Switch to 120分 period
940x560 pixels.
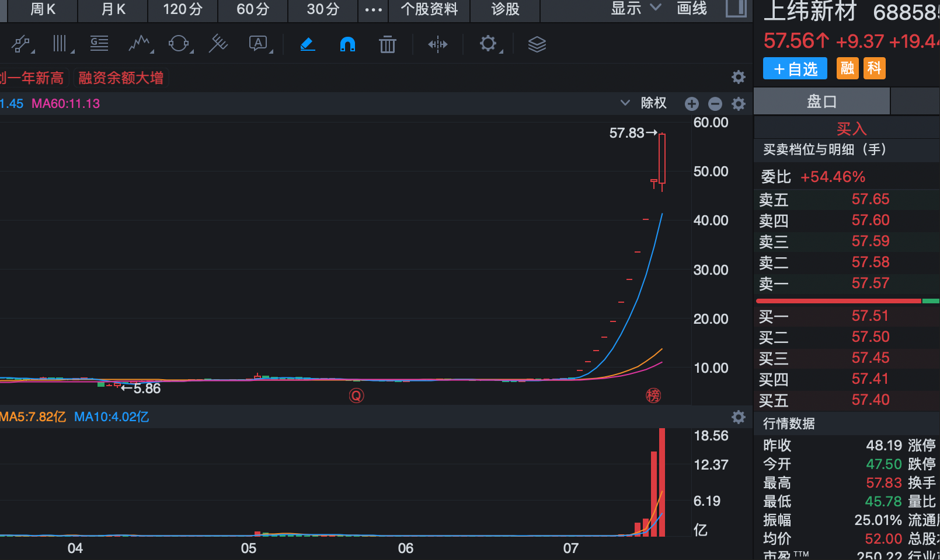[x=183, y=9]
